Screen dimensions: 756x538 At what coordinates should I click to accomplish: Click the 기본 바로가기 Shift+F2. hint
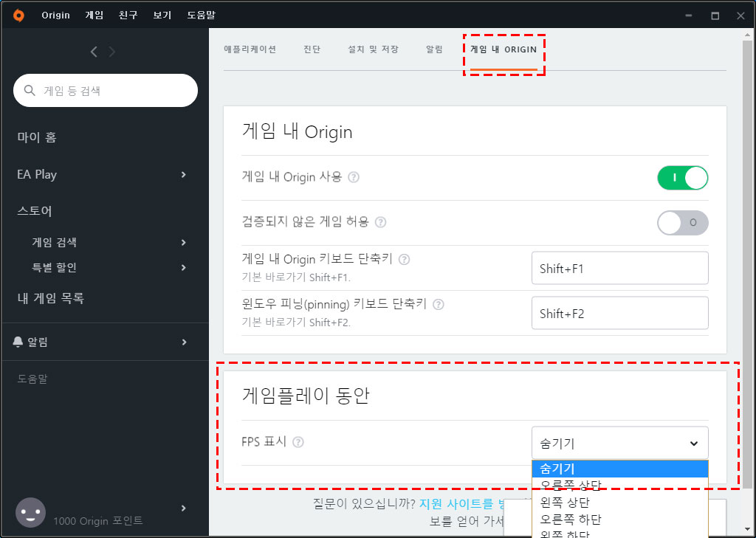tap(296, 323)
